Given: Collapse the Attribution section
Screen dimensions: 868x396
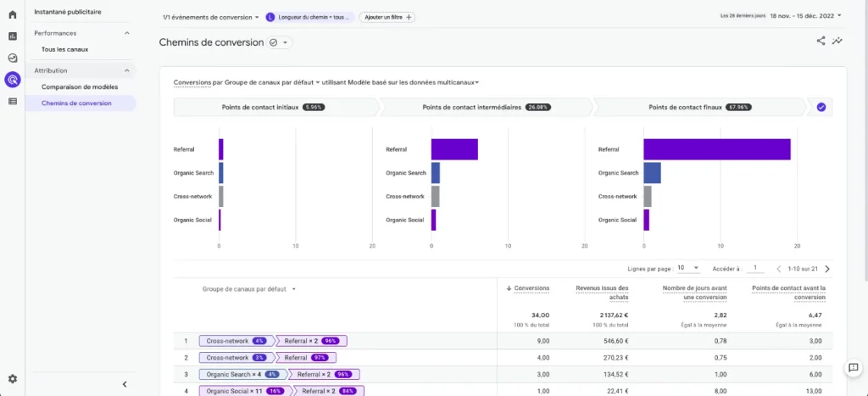Looking at the screenshot, I should pos(127,71).
